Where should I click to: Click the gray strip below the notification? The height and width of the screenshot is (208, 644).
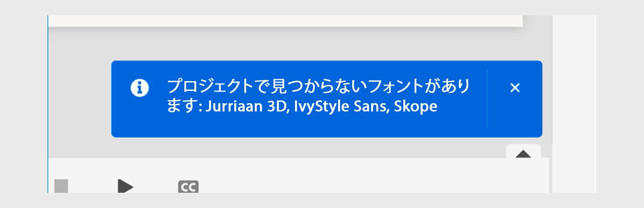click(282, 147)
